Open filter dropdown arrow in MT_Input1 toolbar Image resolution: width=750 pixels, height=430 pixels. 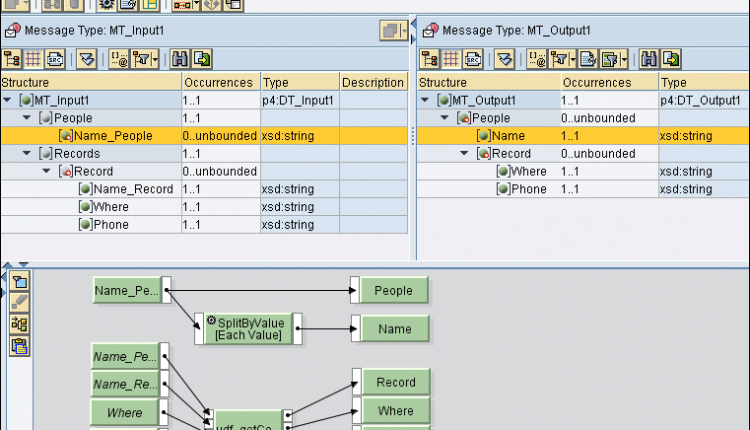coord(155,59)
